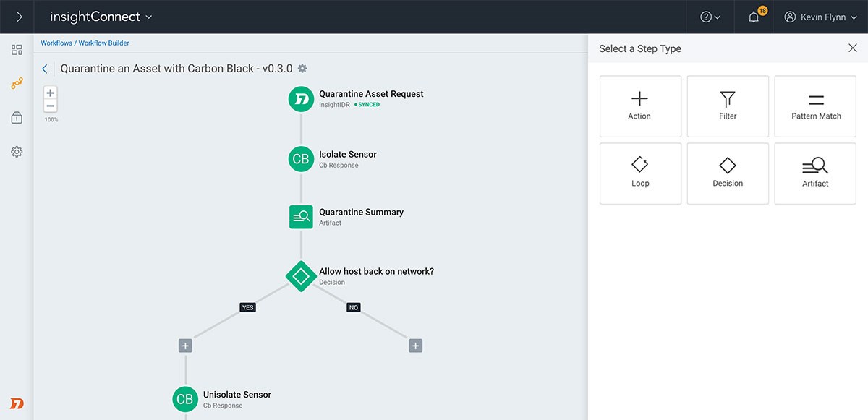This screenshot has width=868, height=420.
Task: Click the YES branch label
Action: click(x=248, y=307)
